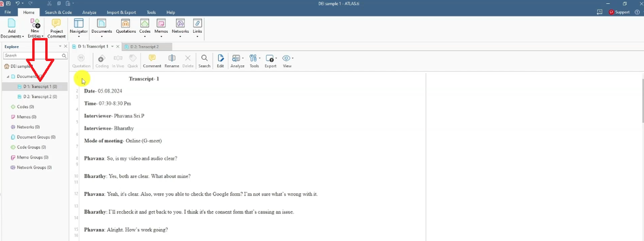Open the dropdown arrow on the Transcript 1 tab
Screen dimensions: 644x241
point(113,47)
